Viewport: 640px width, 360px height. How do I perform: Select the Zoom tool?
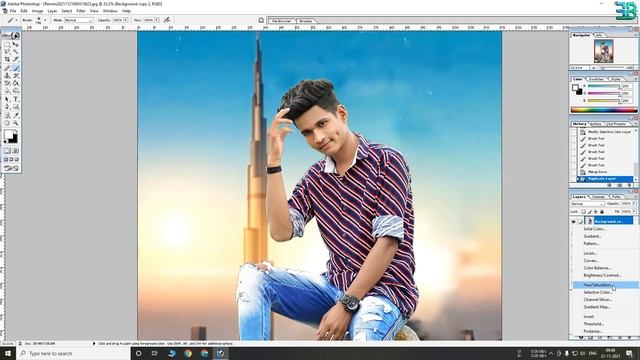pyautogui.click(x=16, y=123)
